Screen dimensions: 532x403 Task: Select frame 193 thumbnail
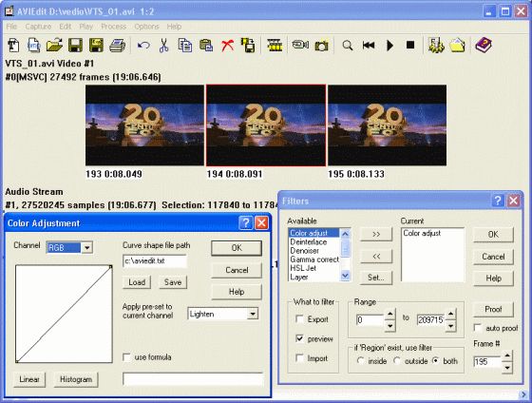pyautogui.click(x=144, y=125)
